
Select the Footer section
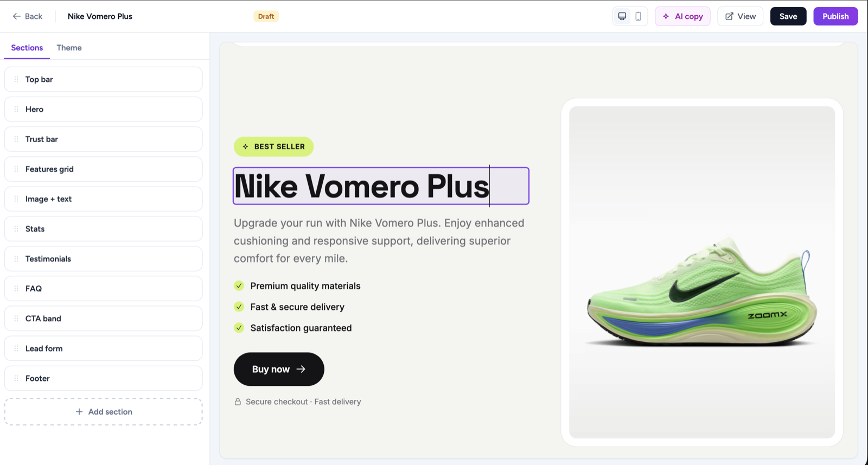104,378
